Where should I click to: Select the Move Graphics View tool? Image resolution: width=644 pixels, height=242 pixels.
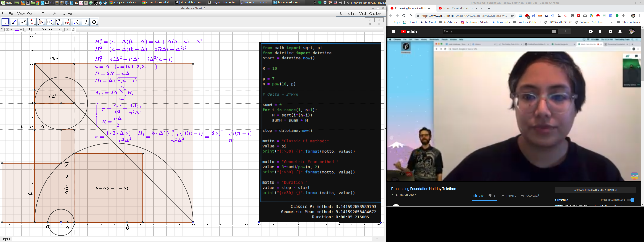click(94, 22)
